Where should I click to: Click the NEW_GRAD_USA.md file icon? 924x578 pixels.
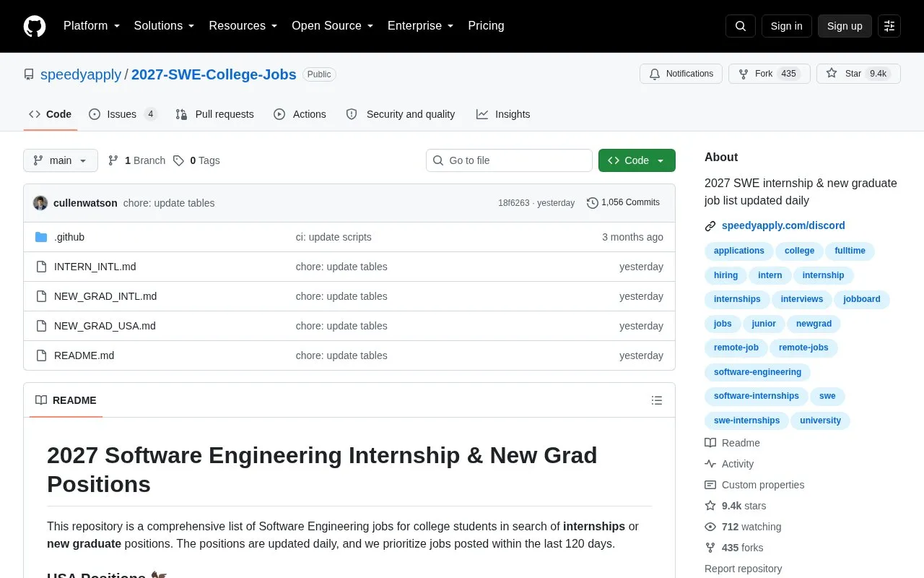[x=41, y=326]
